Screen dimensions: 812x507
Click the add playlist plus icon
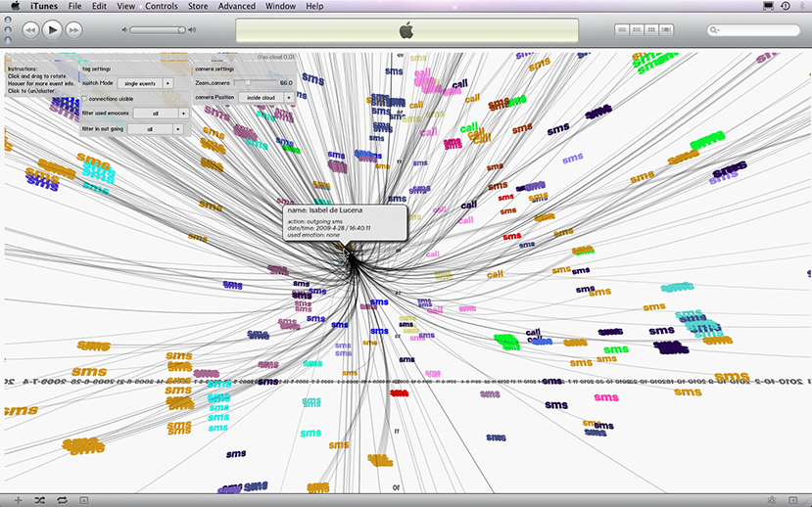coord(18,500)
